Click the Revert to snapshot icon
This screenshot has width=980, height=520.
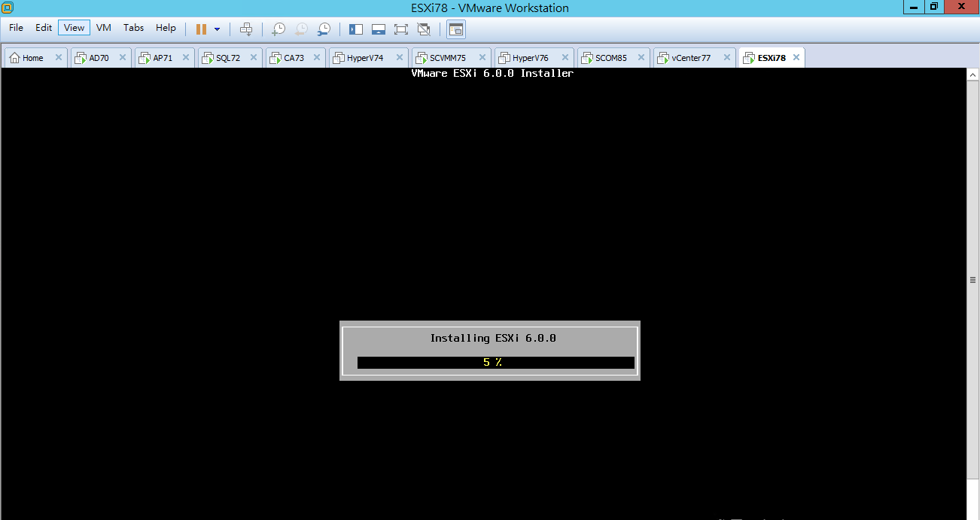301,29
